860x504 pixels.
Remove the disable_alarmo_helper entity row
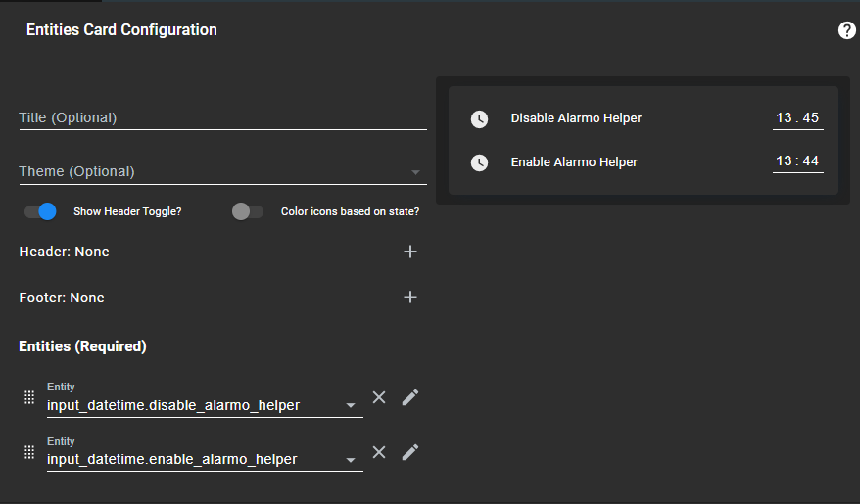pos(379,397)
